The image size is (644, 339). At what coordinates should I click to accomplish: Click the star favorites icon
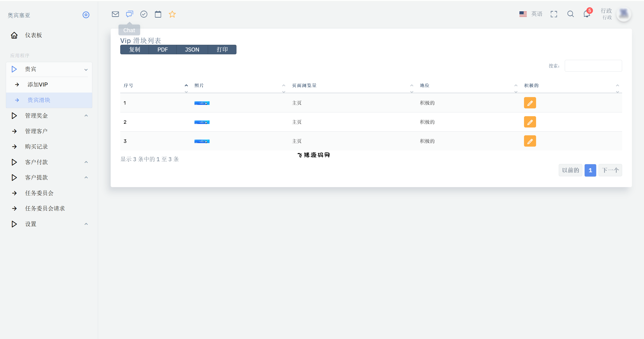[172, 14]
